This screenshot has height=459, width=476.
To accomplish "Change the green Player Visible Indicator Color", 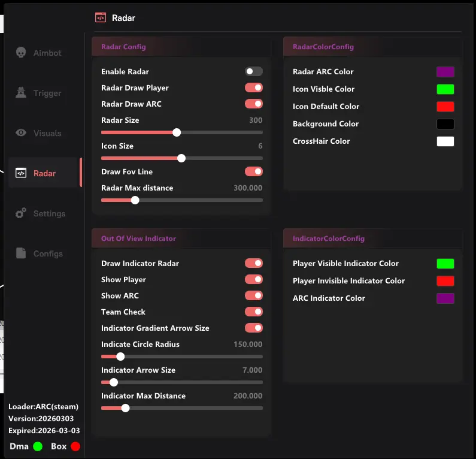I will click(x=445, y=264).
